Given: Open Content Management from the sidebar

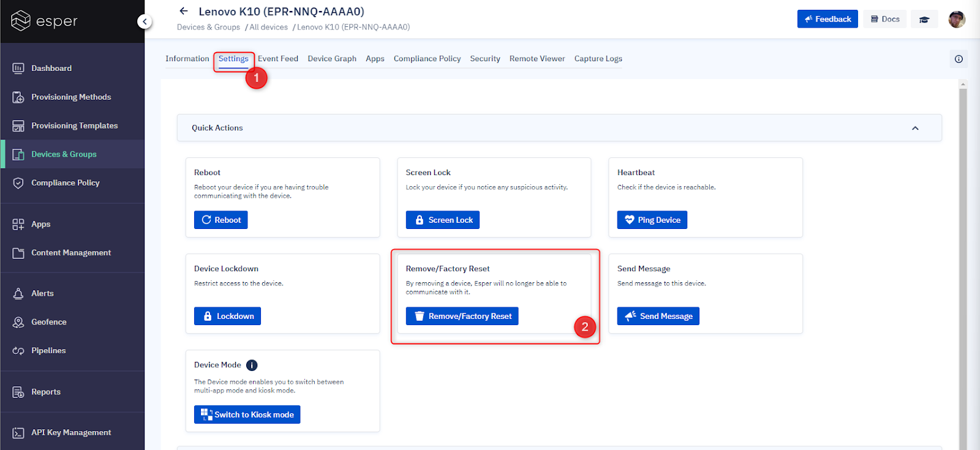Looking at the screenshot, I should point(72,253).
